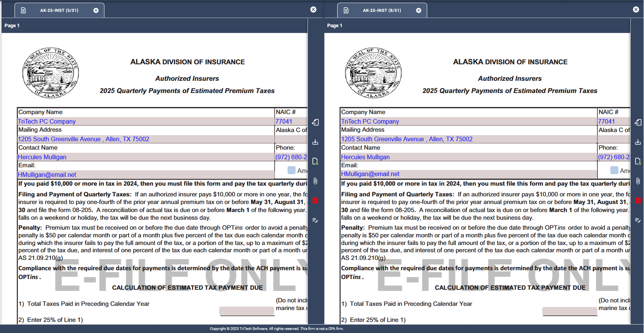Viewport: 644px width, 333px height.
Task: Edit the Mailing Address field in the (5/31) form
Action: point(146,139)
